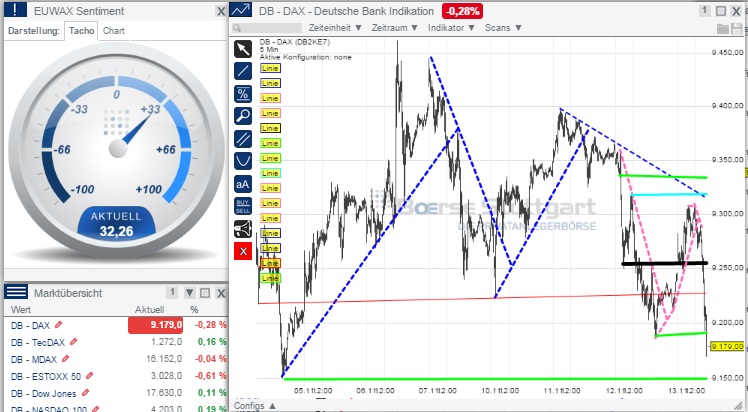
Task: Activate the magnifier zoom tool
Action: [x=243, y=116]
